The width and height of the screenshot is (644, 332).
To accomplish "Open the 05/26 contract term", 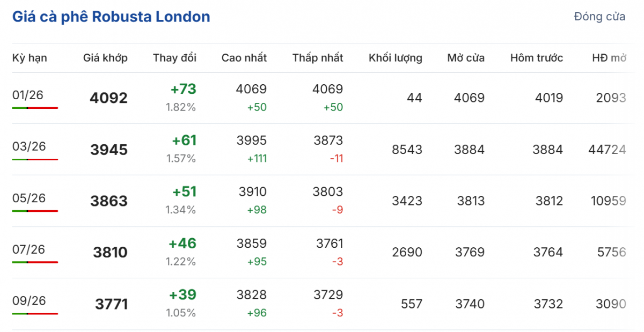I will [x=29, y=198].
